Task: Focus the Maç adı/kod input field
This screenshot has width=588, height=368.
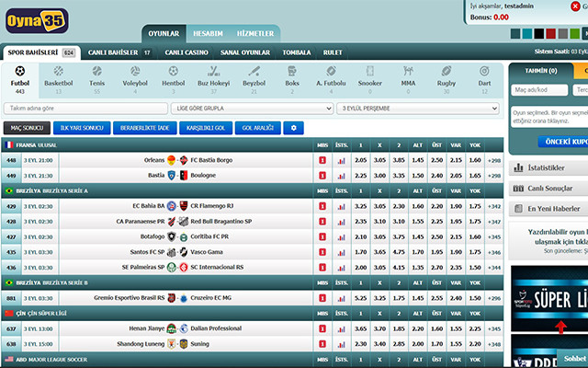Action: [539, 90]
